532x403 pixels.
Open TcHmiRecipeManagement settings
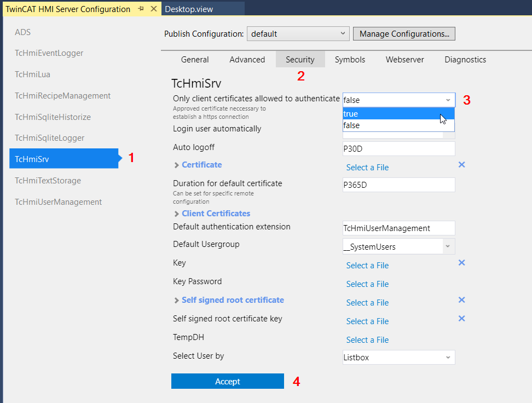coord(62,96)
